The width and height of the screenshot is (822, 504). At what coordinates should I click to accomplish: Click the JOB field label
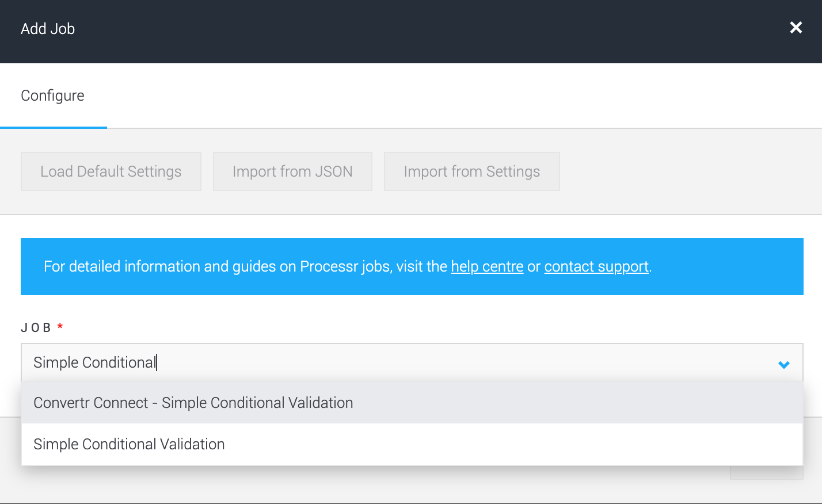(36, 327)
